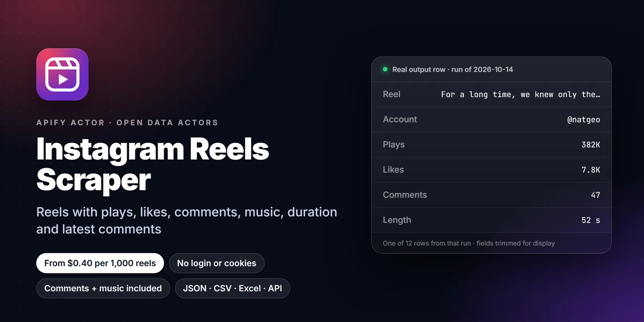This screenshot has width=644, height=322.
Task: Click the '52 s' length value
Action: (x=591, y=220)
